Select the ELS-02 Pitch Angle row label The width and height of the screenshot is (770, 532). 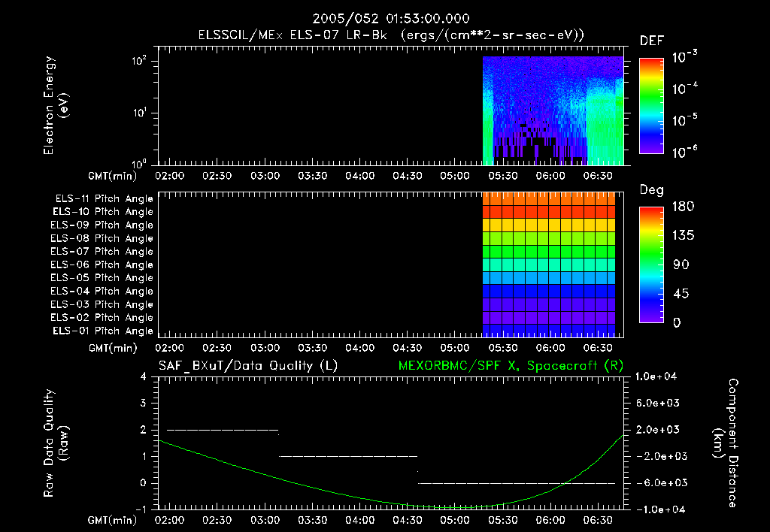(x=102, y=318)
